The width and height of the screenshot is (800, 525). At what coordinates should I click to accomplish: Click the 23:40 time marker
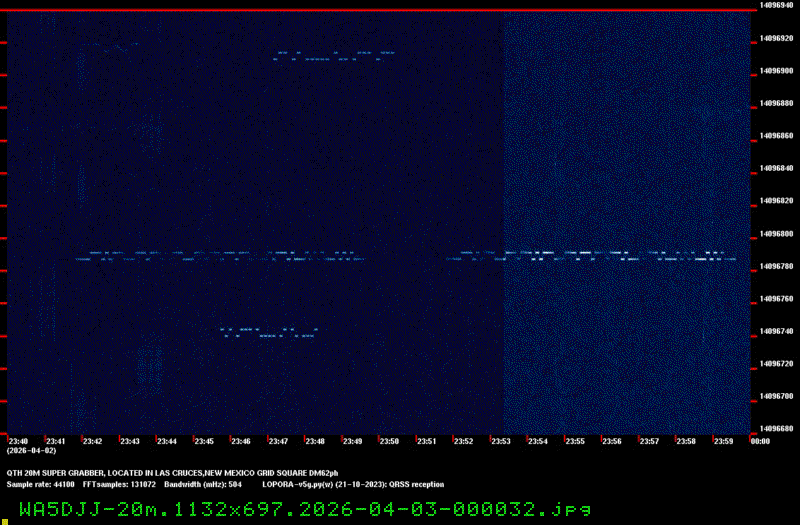[x=19, y=441]
